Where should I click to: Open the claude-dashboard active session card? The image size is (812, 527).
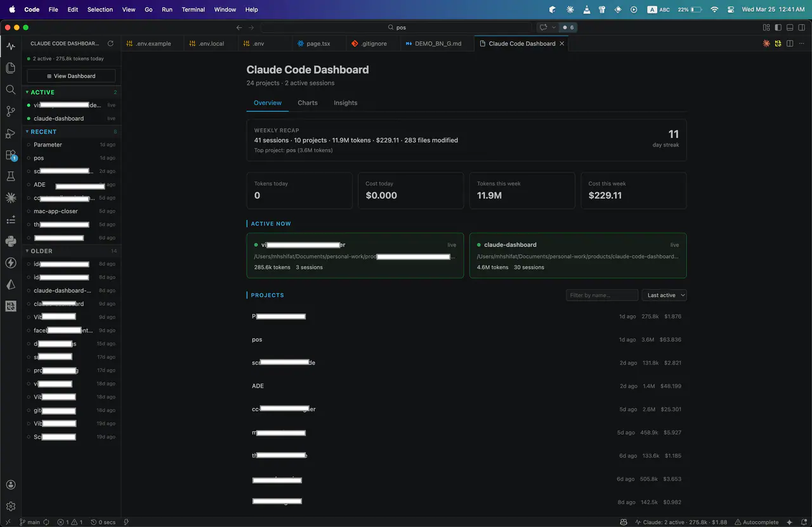(578, 256)
